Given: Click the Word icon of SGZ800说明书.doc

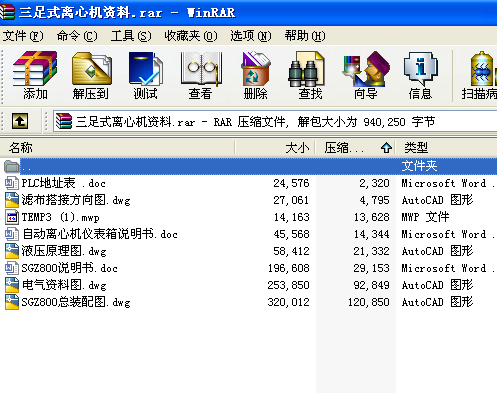Looking at the screenshot, I should [x=11, y=268].
